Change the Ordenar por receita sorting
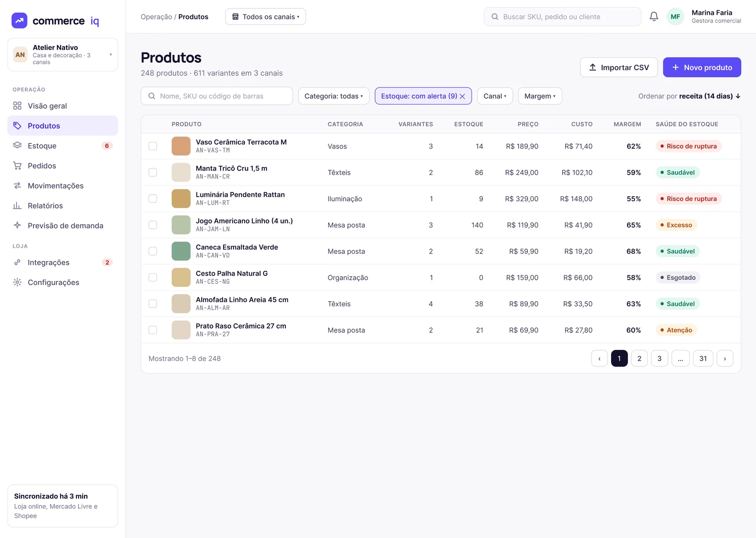The image size is (756, 538). 689,96
